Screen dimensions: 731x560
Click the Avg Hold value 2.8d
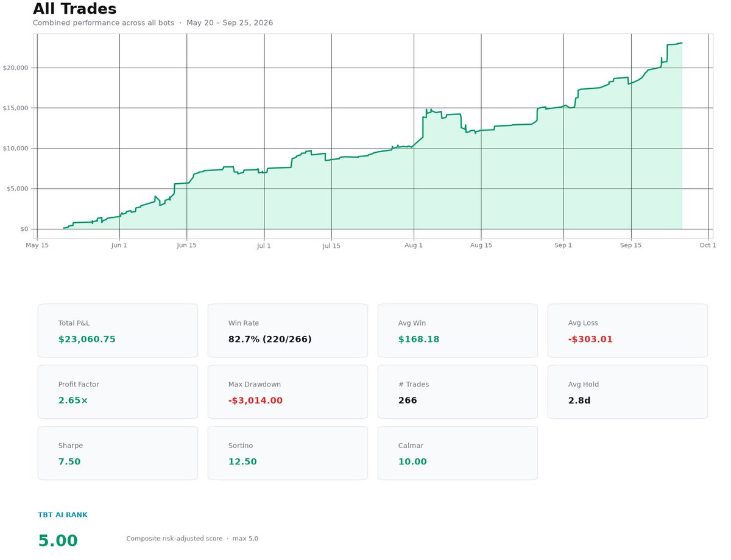pos(579,400)
